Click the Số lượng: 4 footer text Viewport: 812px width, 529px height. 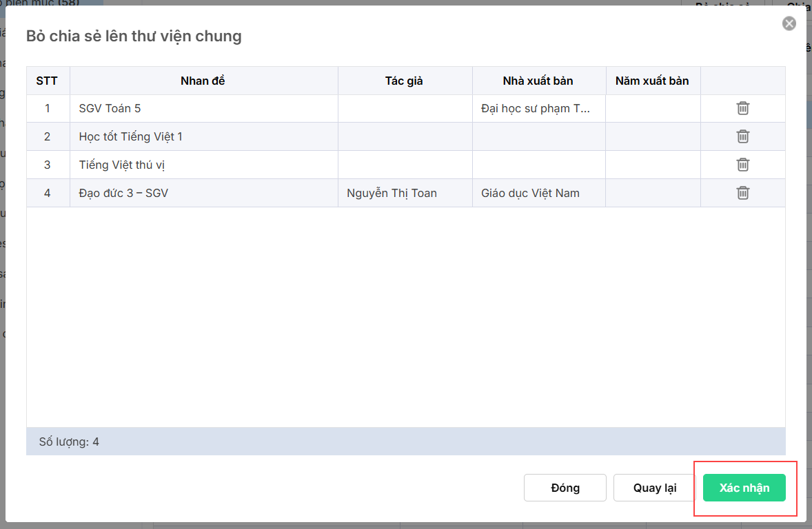[x=69, y=442]
